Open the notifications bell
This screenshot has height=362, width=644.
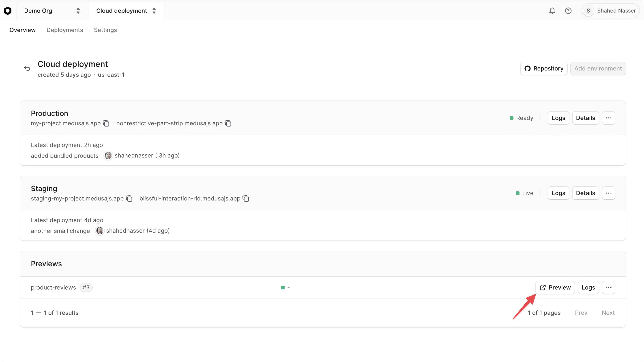coord(552,11)
